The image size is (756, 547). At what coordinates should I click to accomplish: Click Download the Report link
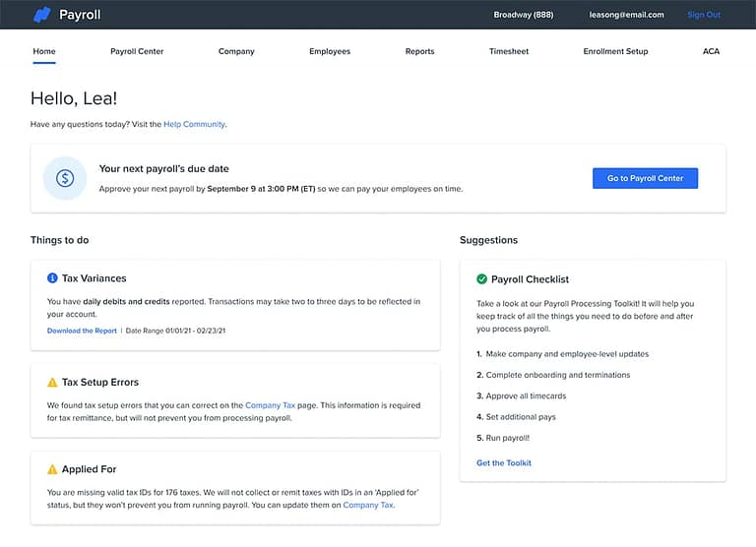coord(82,331)
